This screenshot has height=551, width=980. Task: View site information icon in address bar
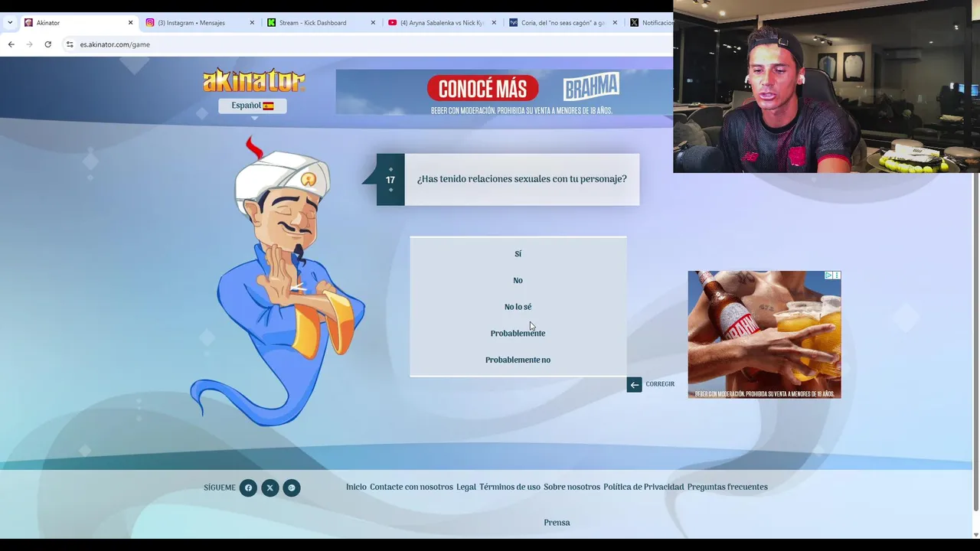(x=70, y=44)
